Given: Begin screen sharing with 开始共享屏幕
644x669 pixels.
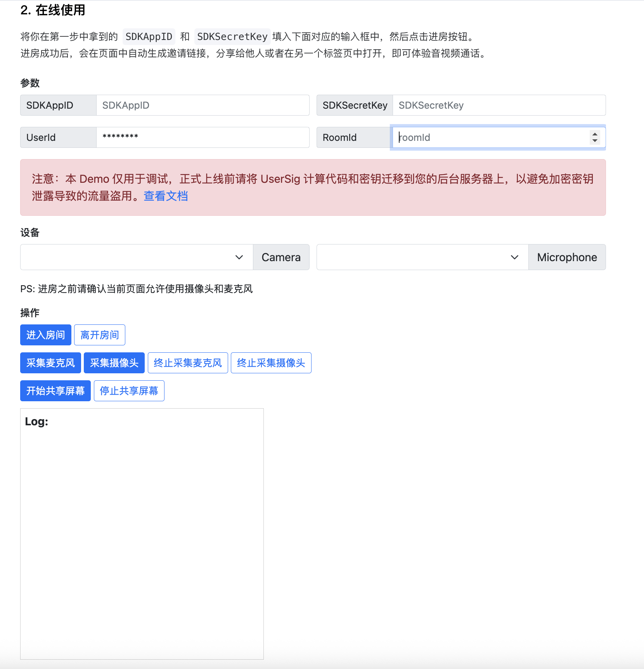Looking at the screenshot, I should tap(55, 391).
